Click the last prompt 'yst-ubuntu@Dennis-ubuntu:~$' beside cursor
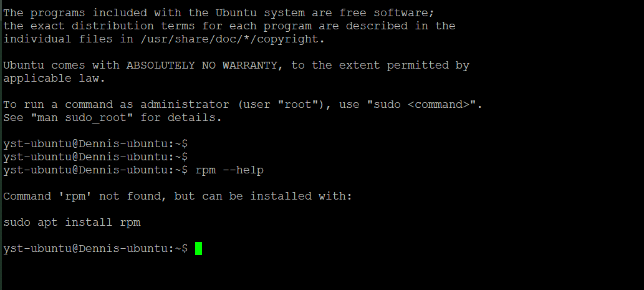The image size is (644, 290). tap(95, 248)
